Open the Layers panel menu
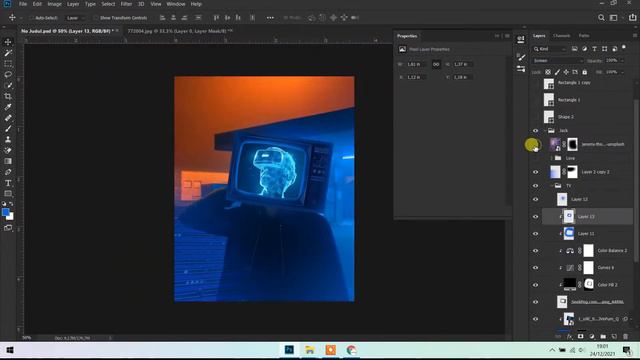 click(635, 36)
